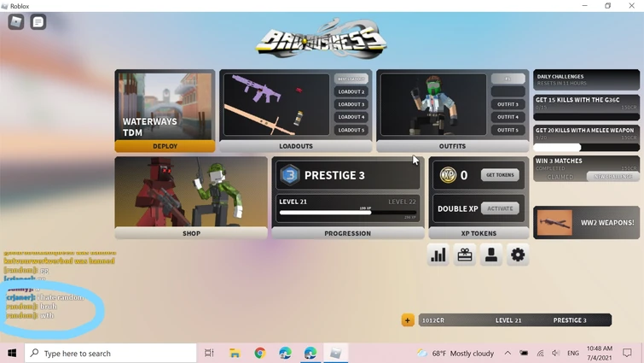Open Task View on the taskbar

point(209,353)
